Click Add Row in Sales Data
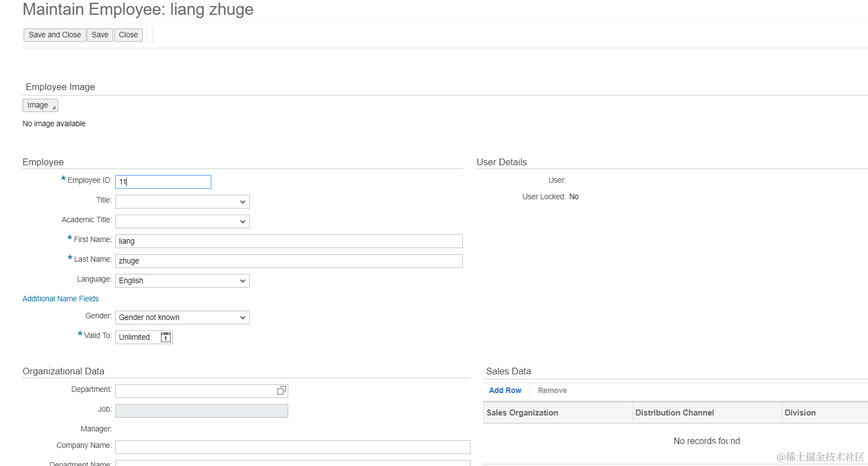 click(x=505, y=390)
